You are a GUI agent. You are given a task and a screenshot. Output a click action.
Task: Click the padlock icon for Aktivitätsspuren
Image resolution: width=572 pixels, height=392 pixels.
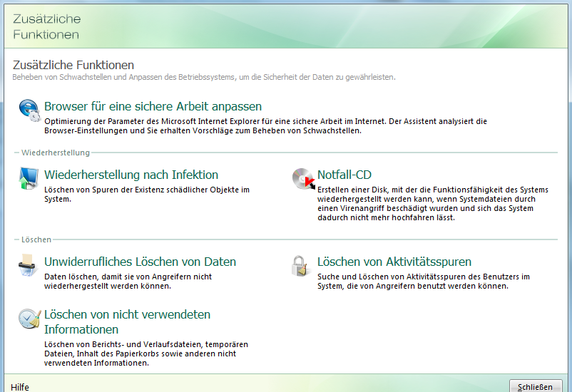pos(300,266)
